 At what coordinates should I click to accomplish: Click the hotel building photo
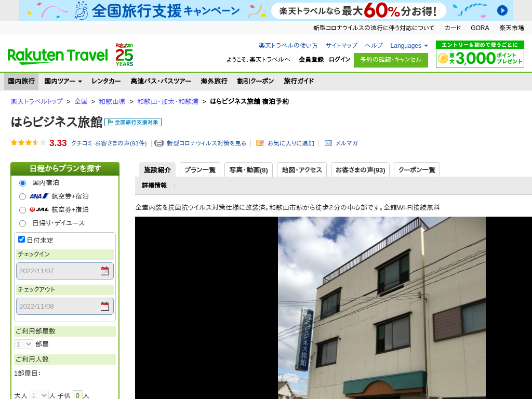pos(382,308)
